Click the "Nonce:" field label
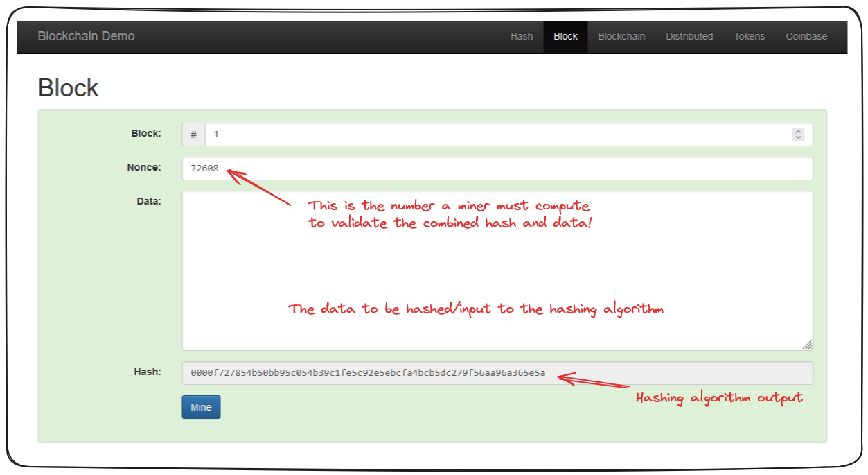 click(144, 167)
